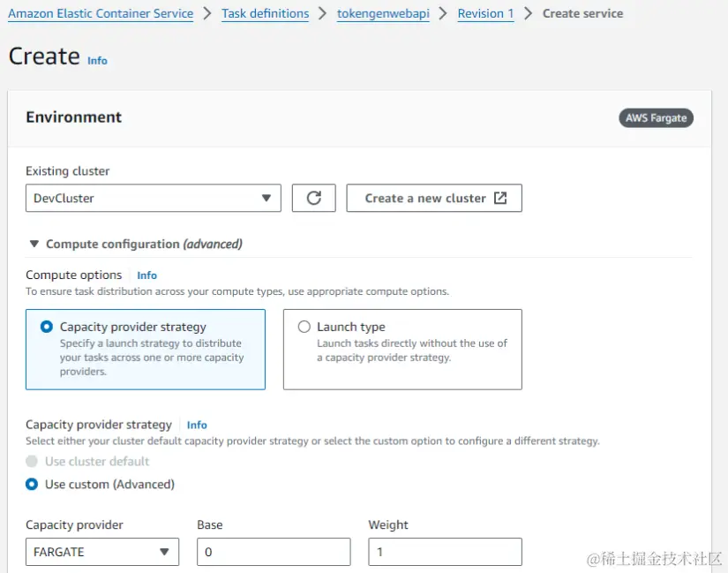Open the Amazon Elastic Container Service breadcrumb

tap(101, 13)
